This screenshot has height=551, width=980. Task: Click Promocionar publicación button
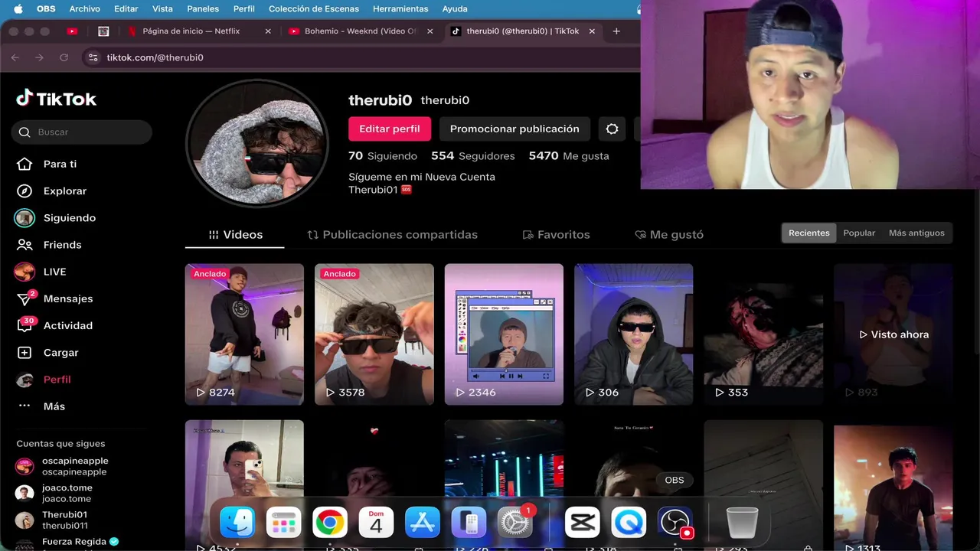(514, 129)
